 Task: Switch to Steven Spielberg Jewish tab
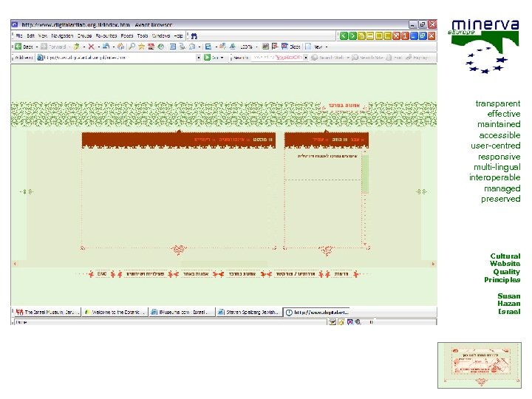tap(249, 312)
